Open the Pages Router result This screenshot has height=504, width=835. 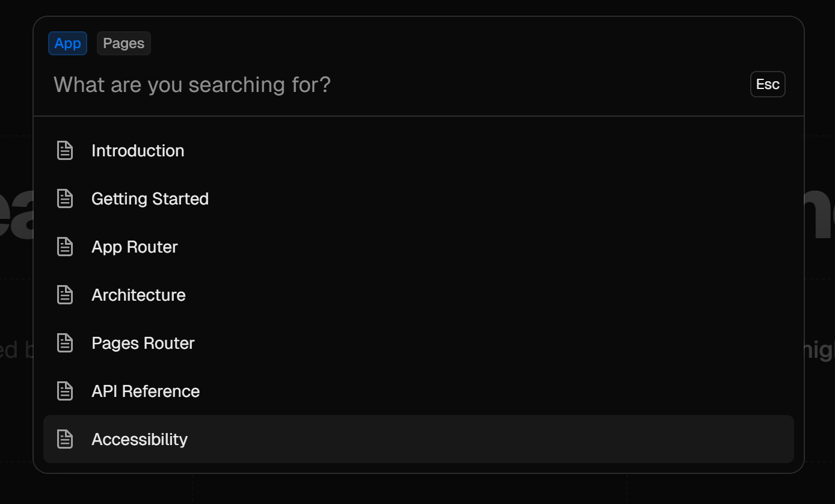143,343
